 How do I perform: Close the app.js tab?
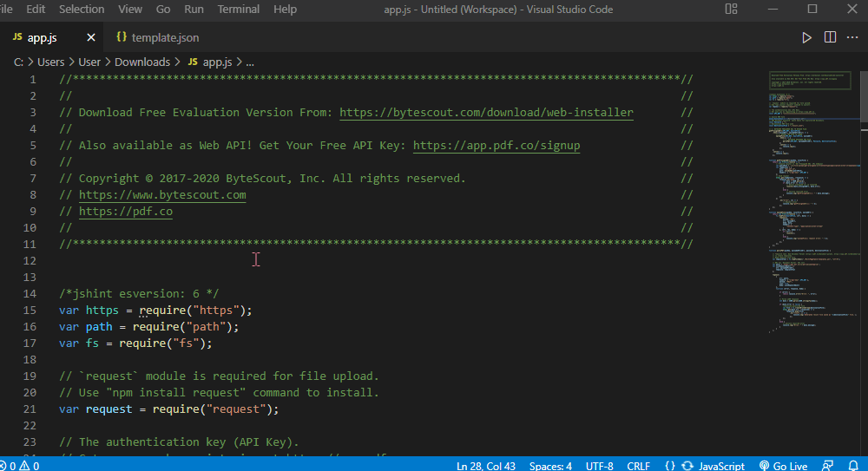point(91,37)
